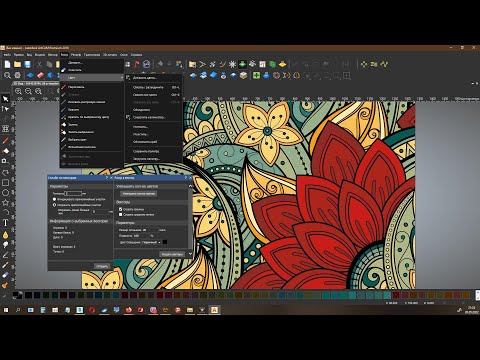Screen dimensions: 480x360
Task: Select the Ellipse drawing tool
Action: 5,193
